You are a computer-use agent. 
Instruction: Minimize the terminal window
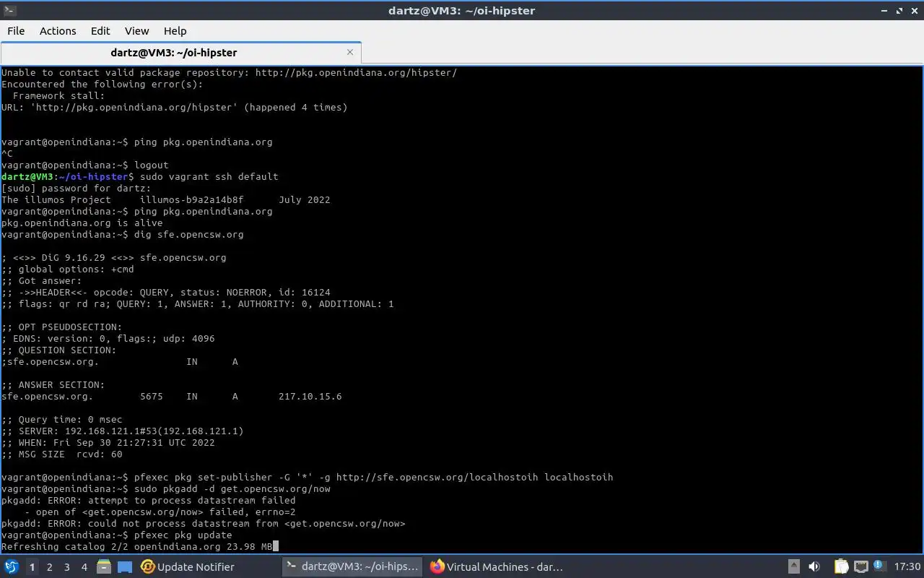point(884,11)
